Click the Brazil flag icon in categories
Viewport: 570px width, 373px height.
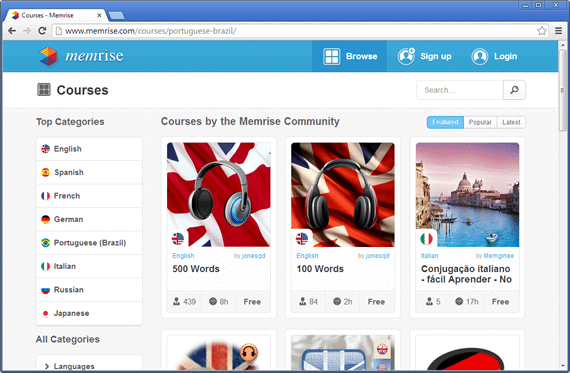pyautogui.click(x=45, y=243)
